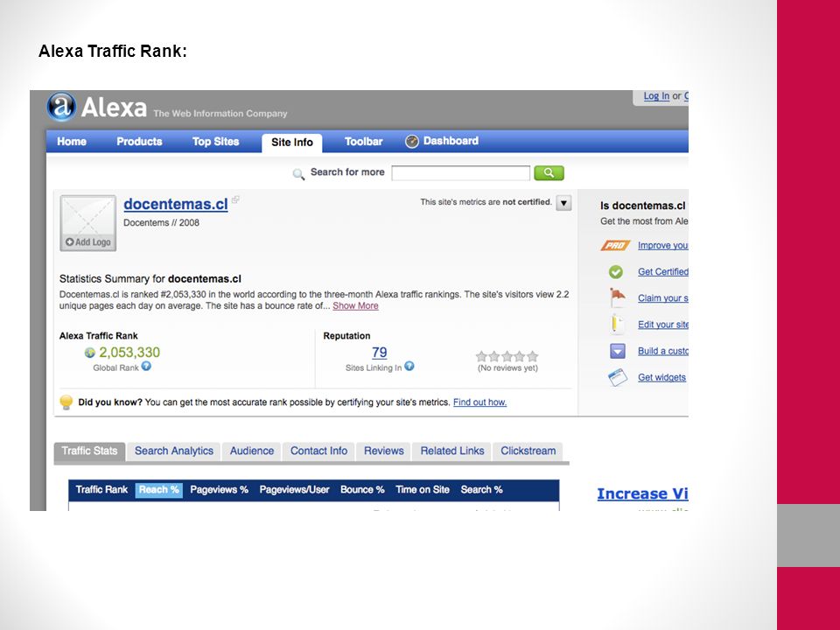Image resolution: width=840 pixels, height=630 pixels.
Task: Click the globe icon next to 2,053,330
Action: click(x=90, y=353)
